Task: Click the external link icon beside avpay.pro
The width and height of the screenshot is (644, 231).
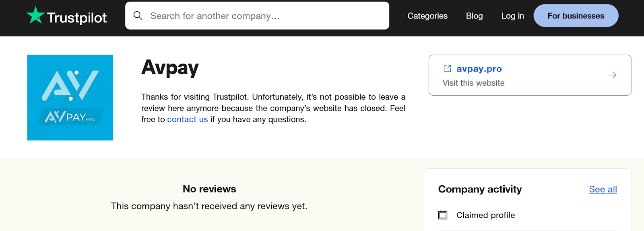Action: [x=447, y=68]
